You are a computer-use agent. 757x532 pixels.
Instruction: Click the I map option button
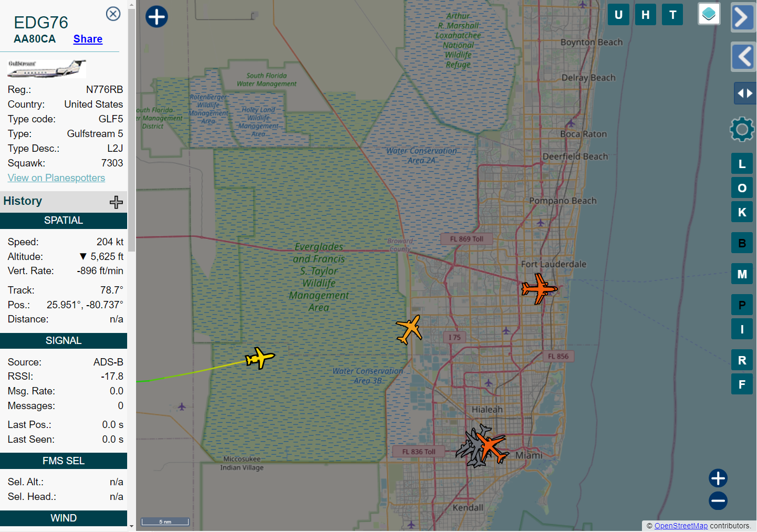(742, 329)
